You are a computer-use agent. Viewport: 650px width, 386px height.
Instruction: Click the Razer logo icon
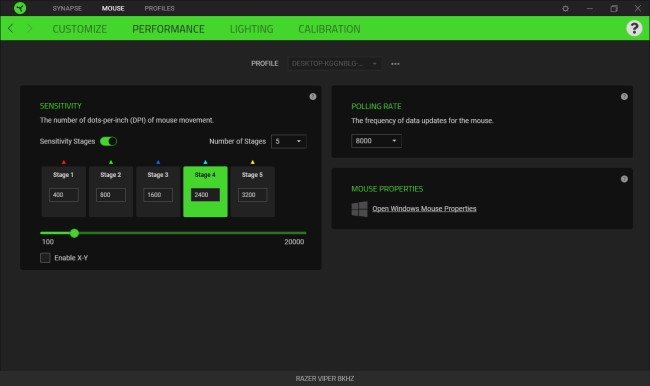20,8
